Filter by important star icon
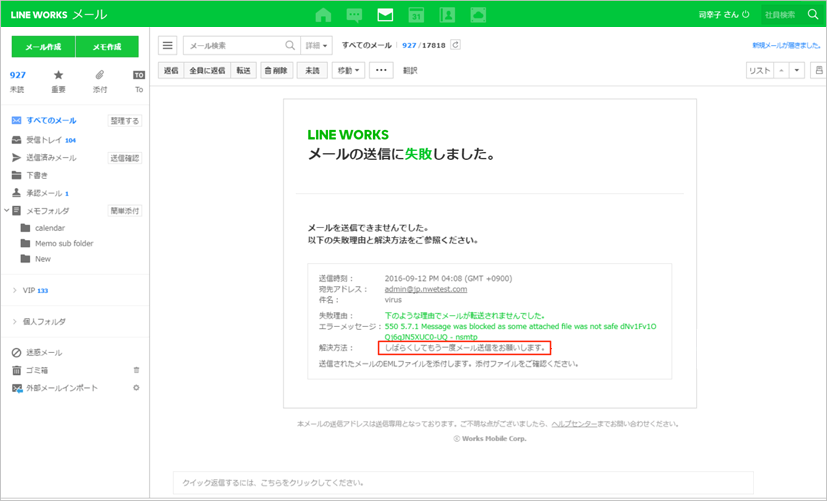Viewport: 827px width, 501px height. [x=58, y=75]
